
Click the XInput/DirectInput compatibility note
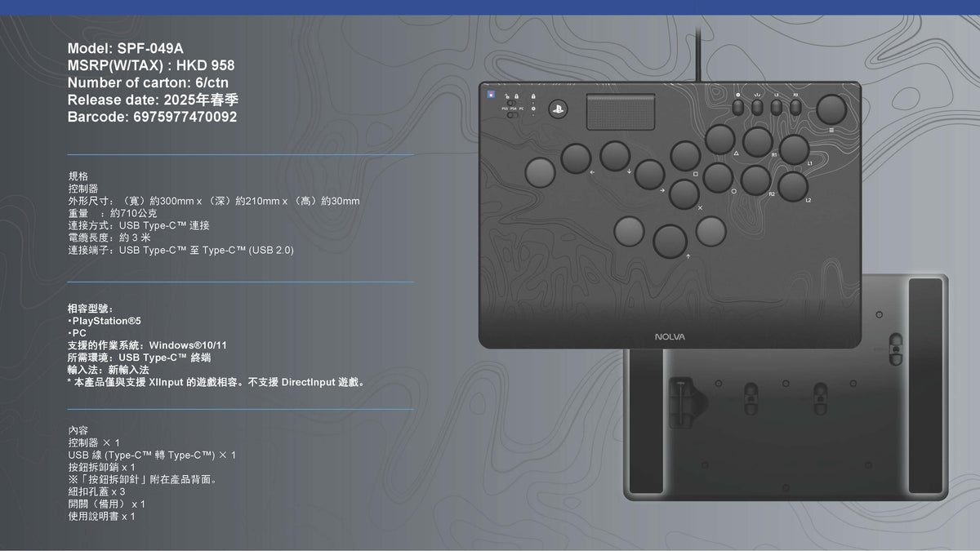pyautogui.click(x=217, y=381)
